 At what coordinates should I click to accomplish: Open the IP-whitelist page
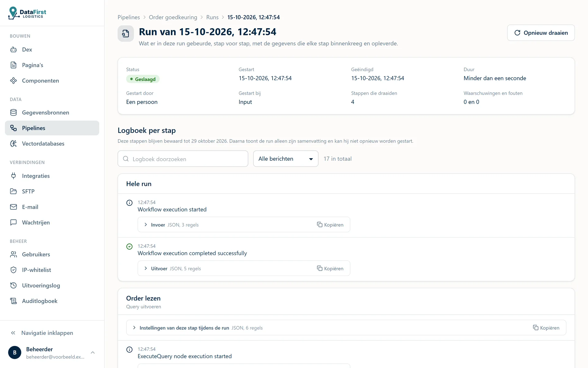52,270
